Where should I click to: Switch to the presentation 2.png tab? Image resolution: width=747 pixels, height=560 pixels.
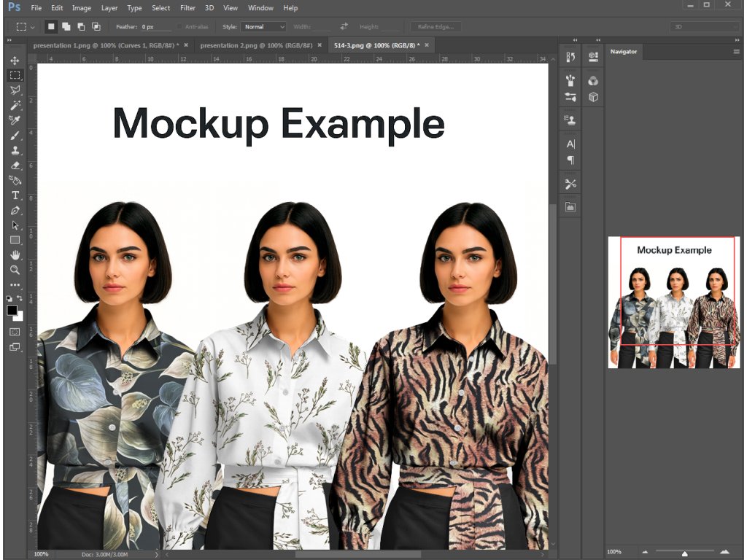[x=255, y=45]
